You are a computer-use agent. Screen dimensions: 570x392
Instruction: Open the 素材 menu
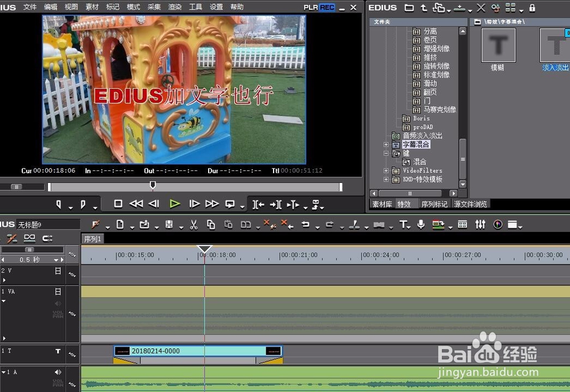tap(92, 7)
